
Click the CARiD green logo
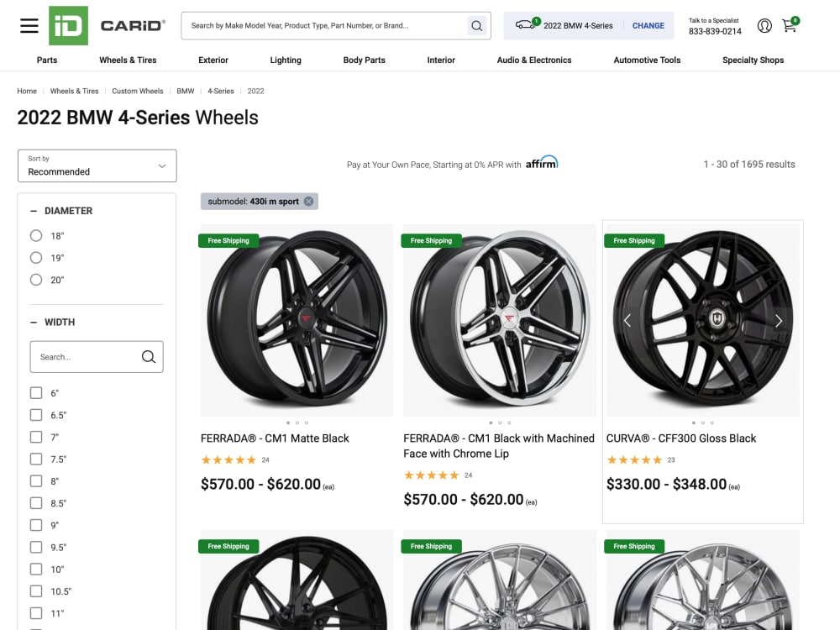point(68,26)
